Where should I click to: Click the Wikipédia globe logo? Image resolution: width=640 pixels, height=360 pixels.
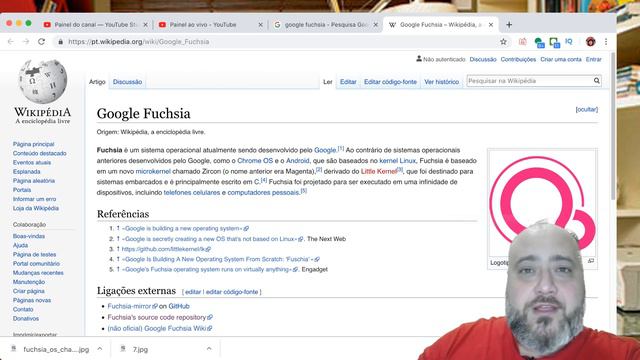pos(43,82)
